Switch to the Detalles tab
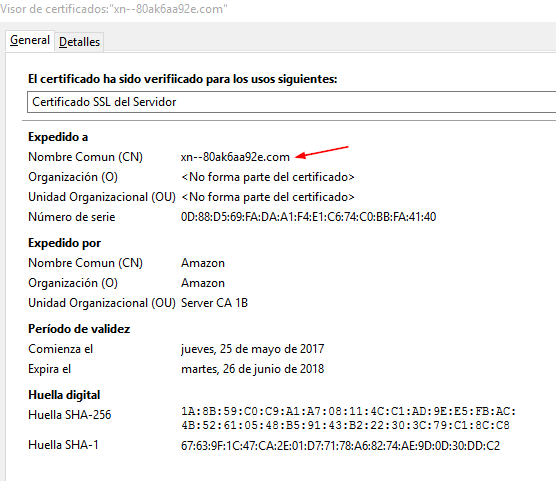Viewport: 556px width, 481px height. (x=79, y=42)
